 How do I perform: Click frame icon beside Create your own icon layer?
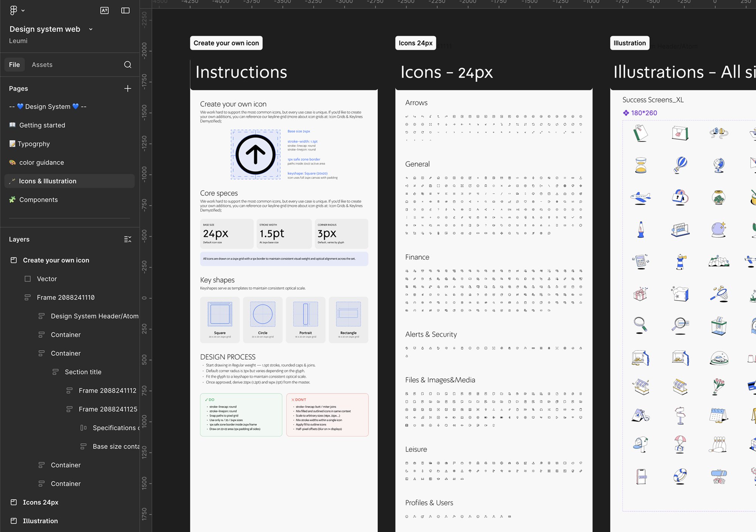(x=14, y=260)
